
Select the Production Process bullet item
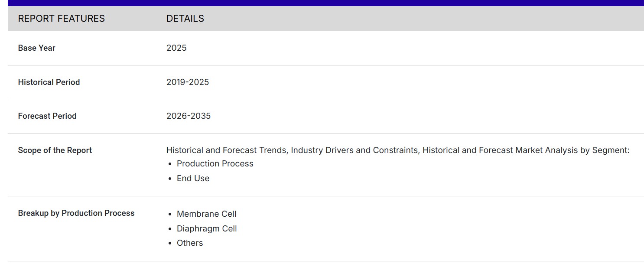pos(215,164)
